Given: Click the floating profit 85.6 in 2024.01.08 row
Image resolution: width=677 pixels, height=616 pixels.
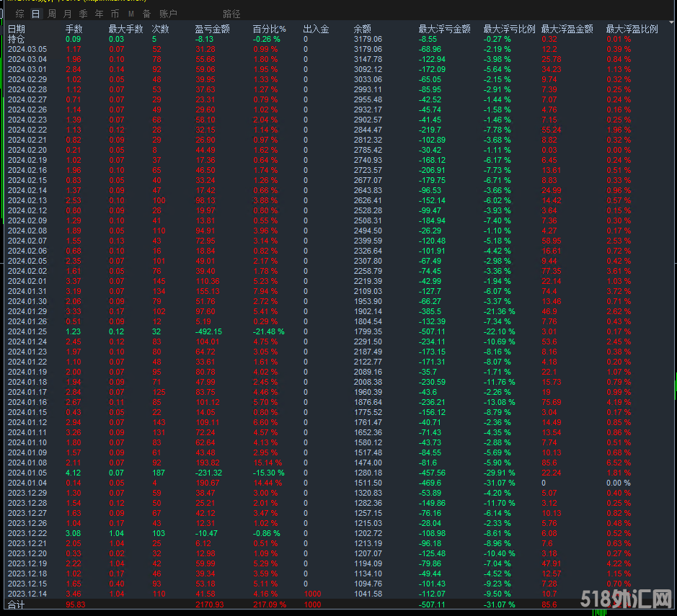Looking at the screenshot, I should (x=549, y=463).
